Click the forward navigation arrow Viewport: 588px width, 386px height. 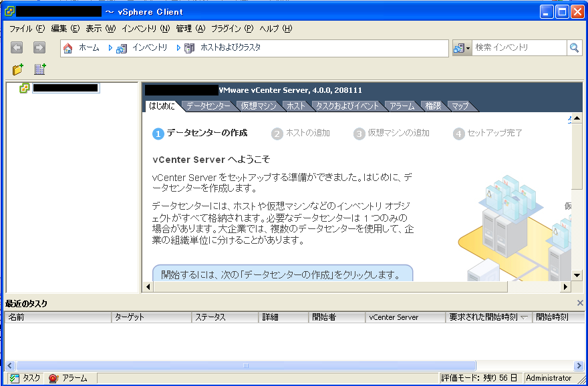pos(39,47)
